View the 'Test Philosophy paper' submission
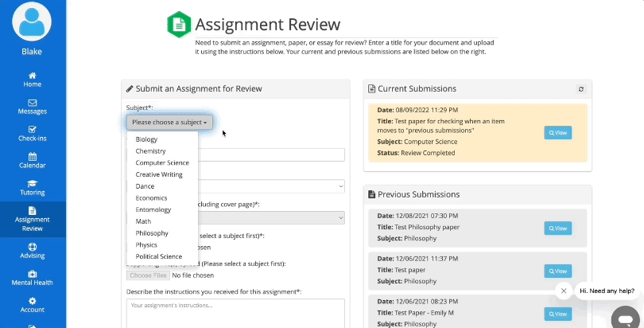644x328 pixels. 558,228
